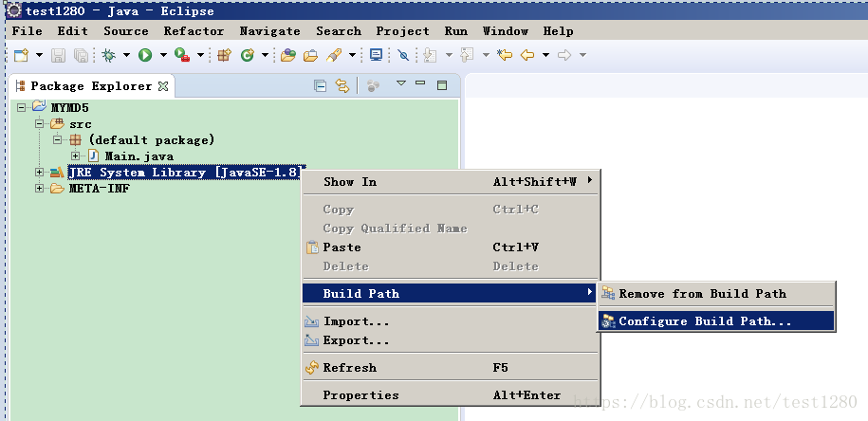The height and width of the screenshot is (421, 868).
Task: Collapse the MYMD5 project node
Action: pos(21,108)
